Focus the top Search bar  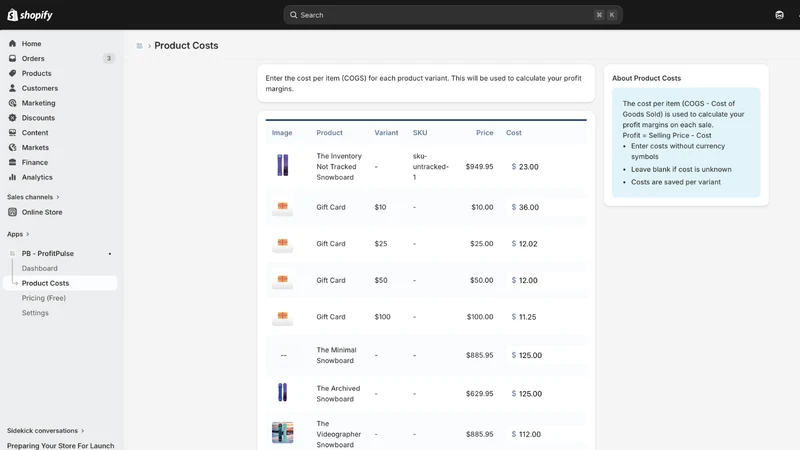(453, 15)
